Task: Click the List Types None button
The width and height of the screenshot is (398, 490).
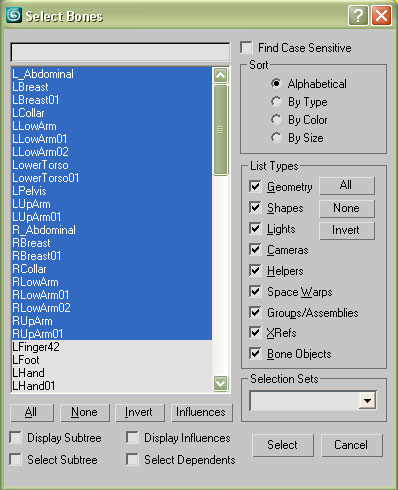Action: click(x=347, y=208)
